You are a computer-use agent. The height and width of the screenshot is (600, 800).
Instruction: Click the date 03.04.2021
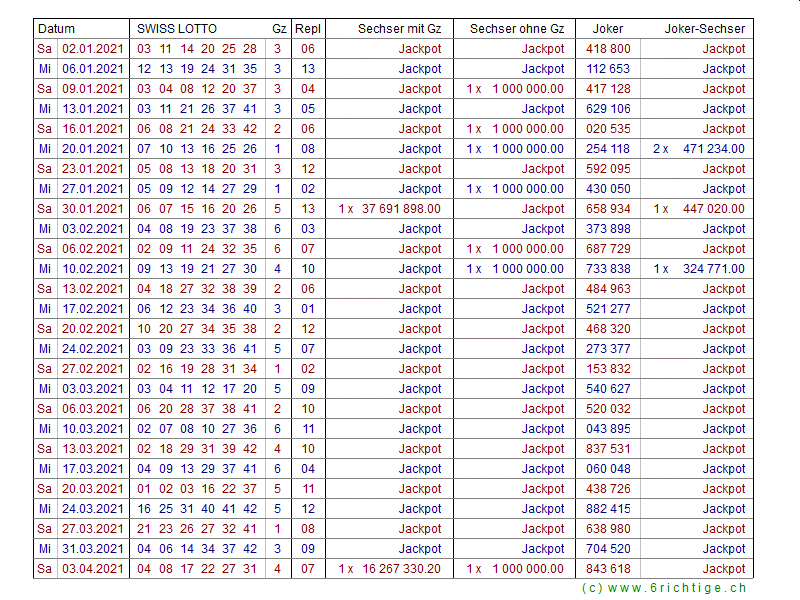(x=93, y=569)
